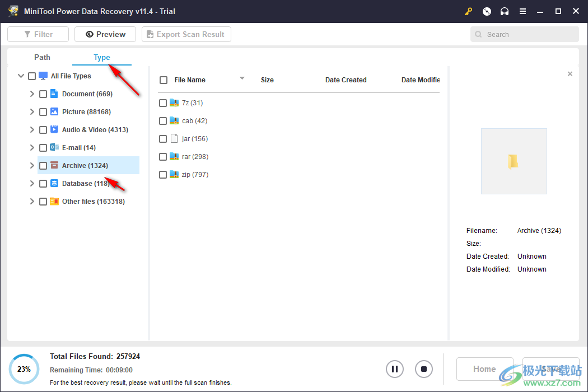Click the Date Modified column header
Viewport: 588px width, 392px height.
[x=421, y=80]
